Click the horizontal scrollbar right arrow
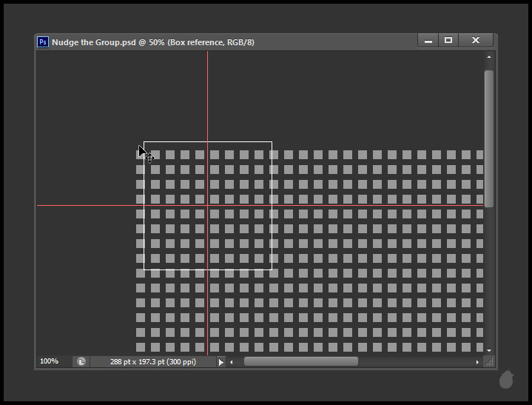Screen dimensions: 532x405 tap(477, 362)
